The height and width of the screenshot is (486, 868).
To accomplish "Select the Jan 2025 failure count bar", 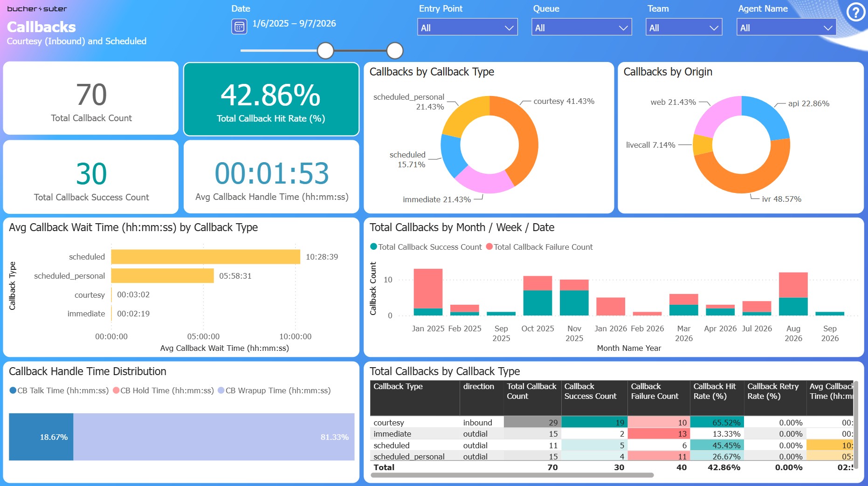I will click(x=428, y=288).
